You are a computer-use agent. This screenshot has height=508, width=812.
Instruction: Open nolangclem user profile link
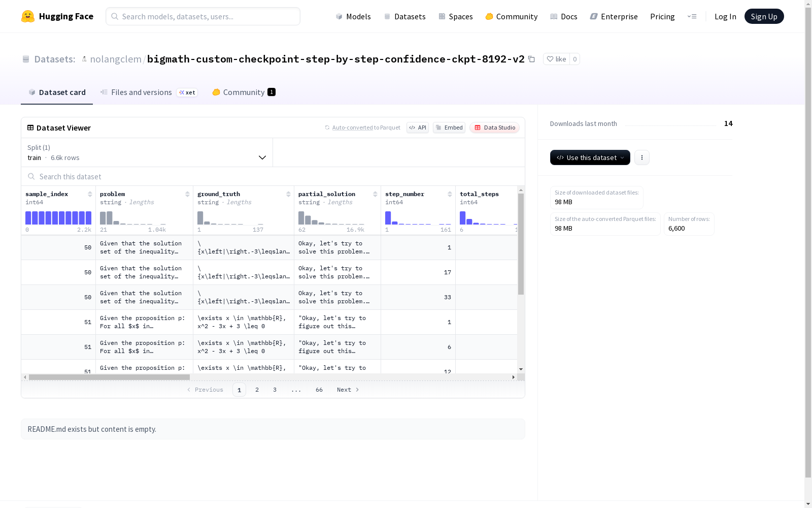[x=116, y=59]
